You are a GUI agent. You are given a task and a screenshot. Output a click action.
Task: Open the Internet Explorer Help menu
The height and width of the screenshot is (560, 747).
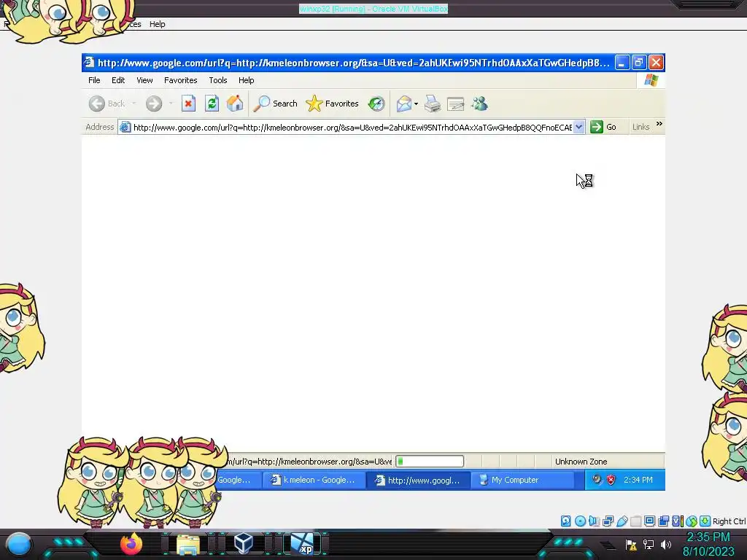[247, 80]
